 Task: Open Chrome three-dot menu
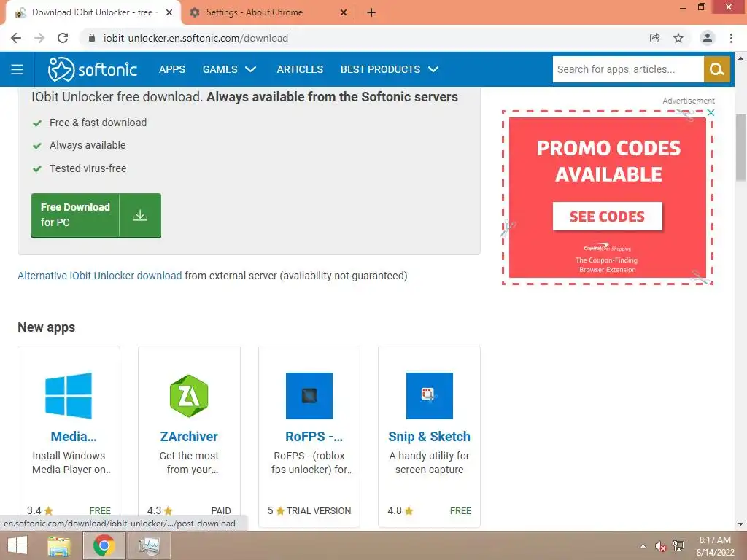click(731, 38)
